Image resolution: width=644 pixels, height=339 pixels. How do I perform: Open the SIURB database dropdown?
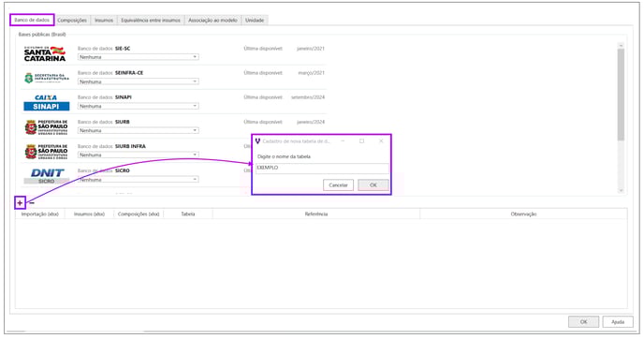139,130
